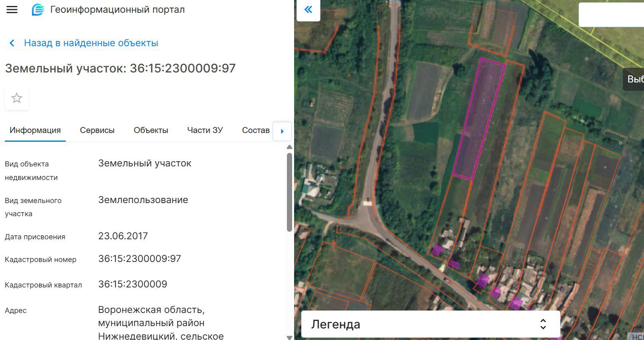Focus the search field above the map
Screen dimensions: 644x340
(611, 15)
